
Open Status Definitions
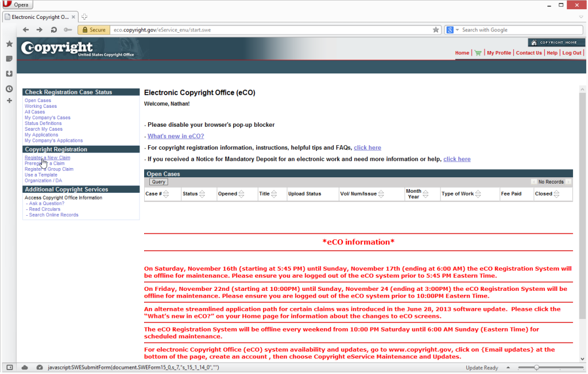43,123
